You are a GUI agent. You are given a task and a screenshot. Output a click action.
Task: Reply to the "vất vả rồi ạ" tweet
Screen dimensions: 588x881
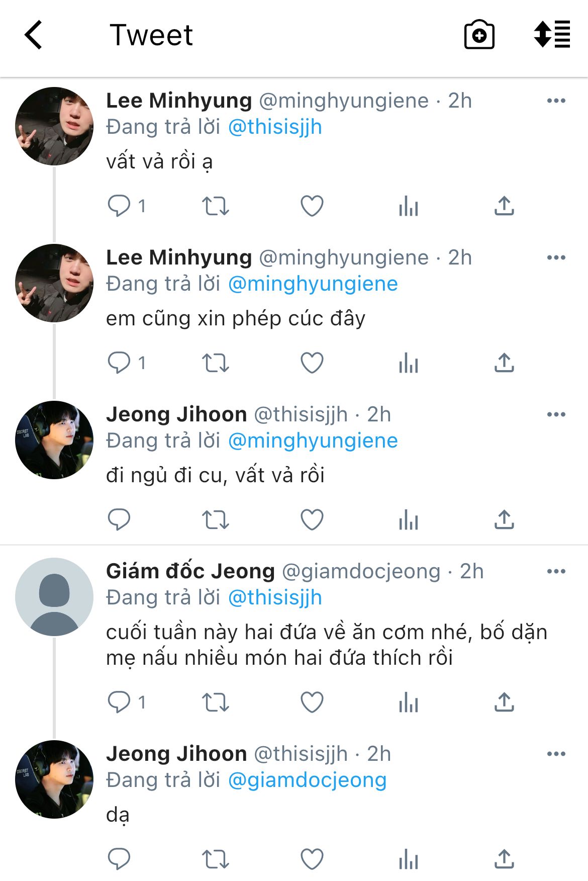pos(119,206)
